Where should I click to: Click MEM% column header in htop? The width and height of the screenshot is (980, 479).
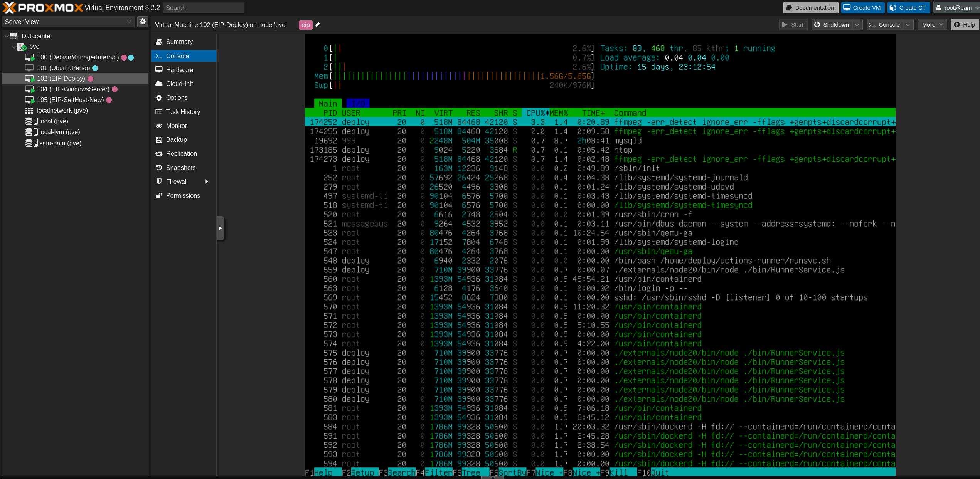pyautogui.click(x=559, y=113)
